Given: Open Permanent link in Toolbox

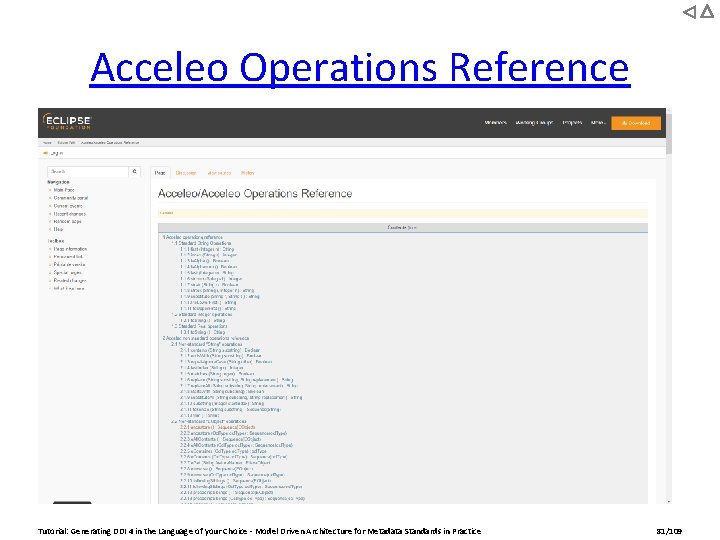Looking at the screenshot, I should pyautogui.click(x=68, y=257).
